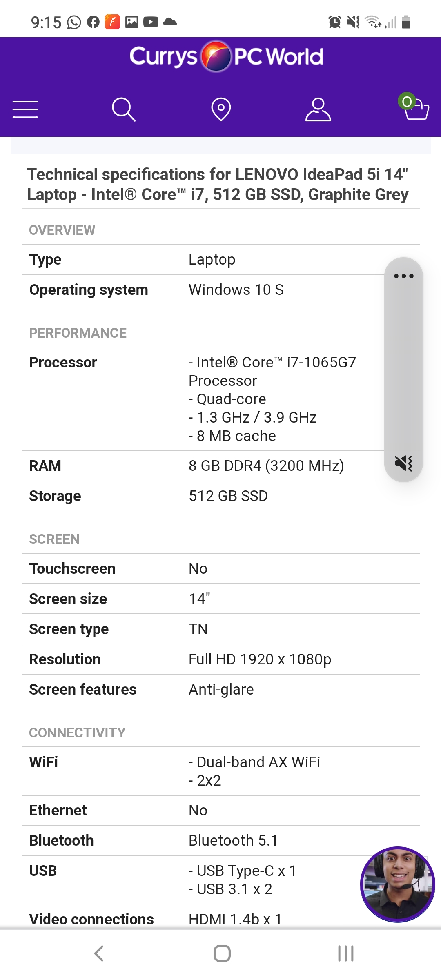This screenshot has width=441, height=980.
Task: Tap the alarm clock status icon
Action: 335,22
